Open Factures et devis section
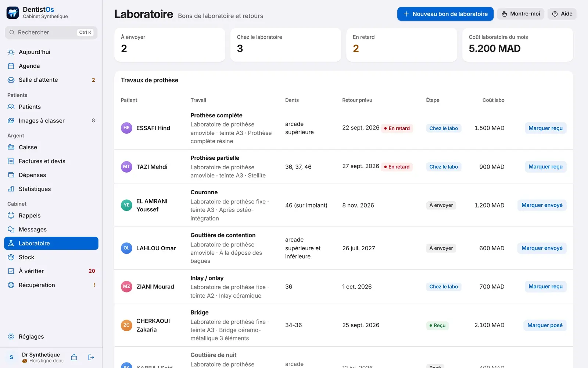Viewport: 588px width, 368px height. [51, 161]
